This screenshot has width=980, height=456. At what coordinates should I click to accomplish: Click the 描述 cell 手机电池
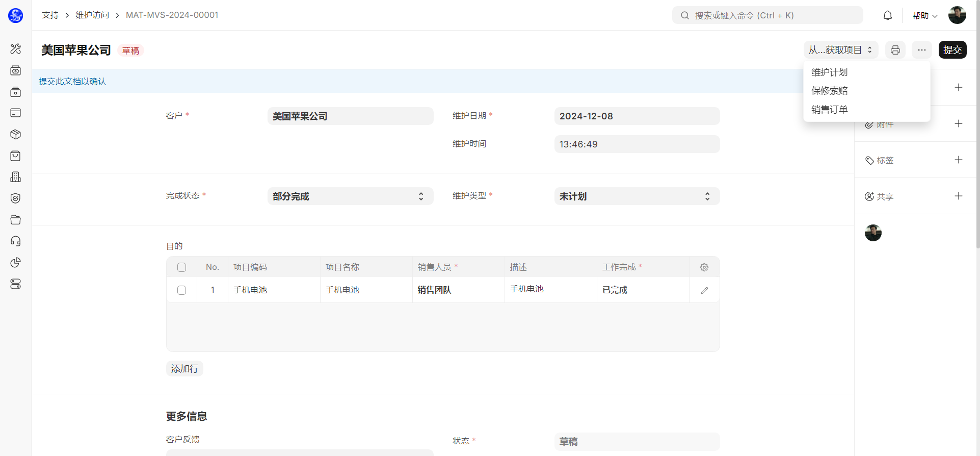coord(551,290)
